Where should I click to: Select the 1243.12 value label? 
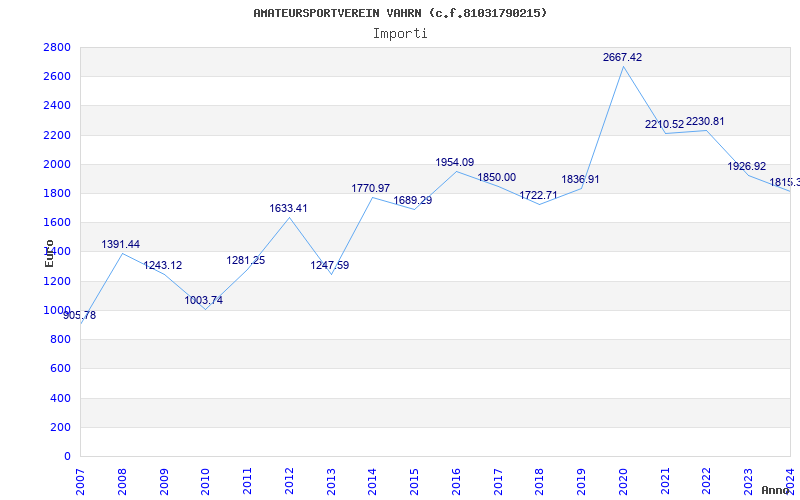162,265
